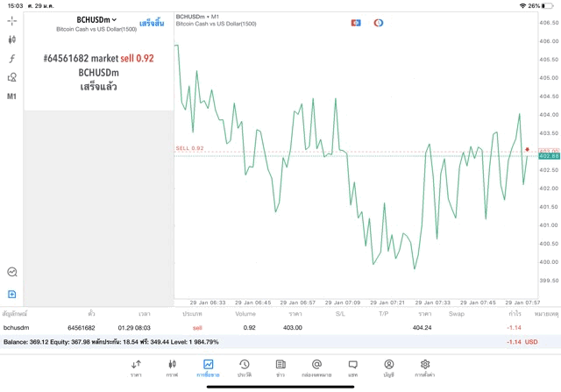This screenshot has height=392, width=561.
Task: Open the candlestick chart type icon in left sidebar
Action: pyautogui.click(x=11, y=39)
